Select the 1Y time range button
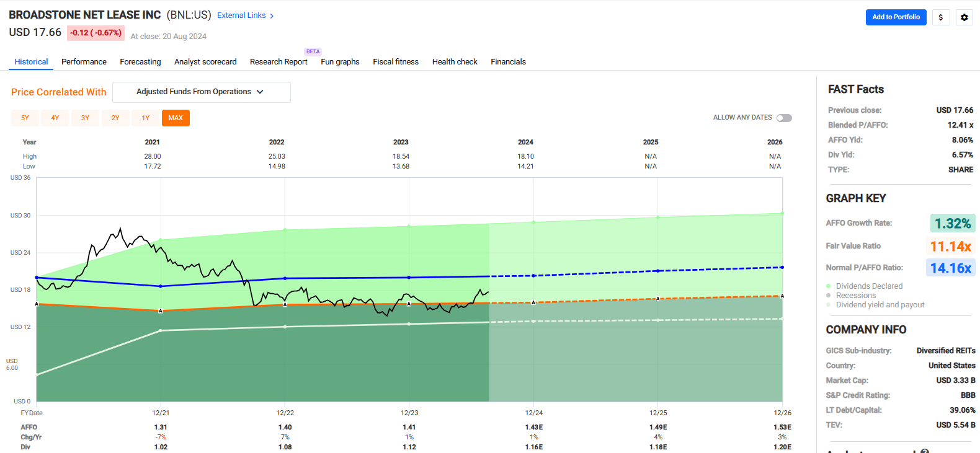980x453 pixels. (146, 118)
